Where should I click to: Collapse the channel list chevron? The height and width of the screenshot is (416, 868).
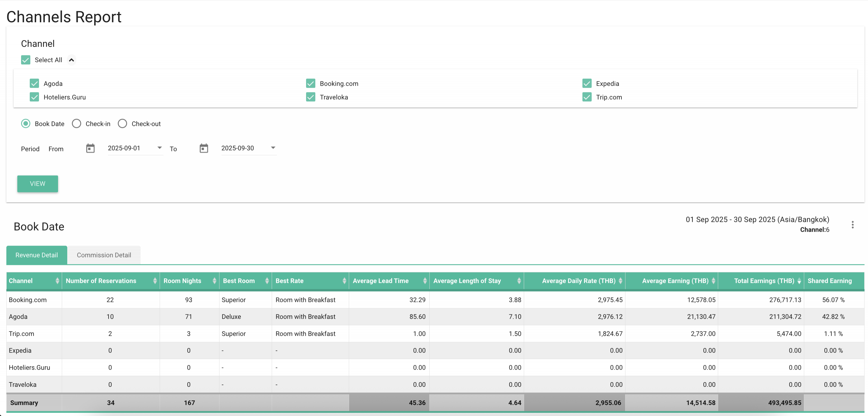pyautogui.click(x=71, y=60)
